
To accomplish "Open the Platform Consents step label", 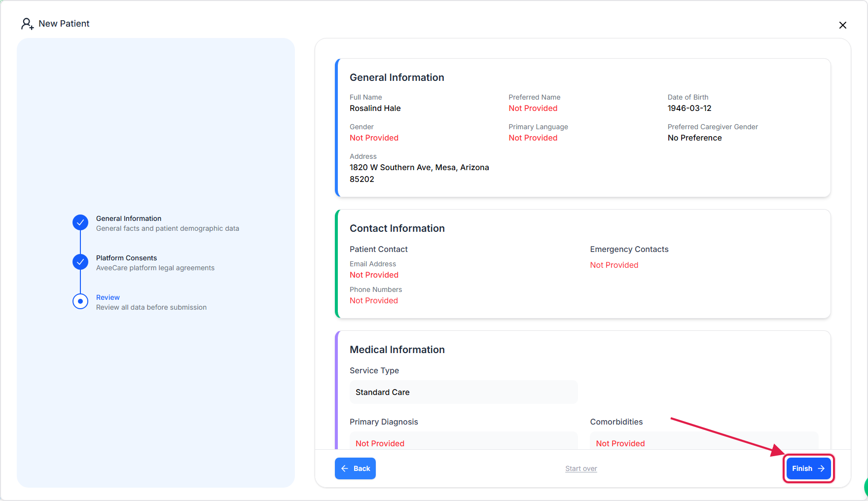I will pyautogui.click(x=126, y=258).
